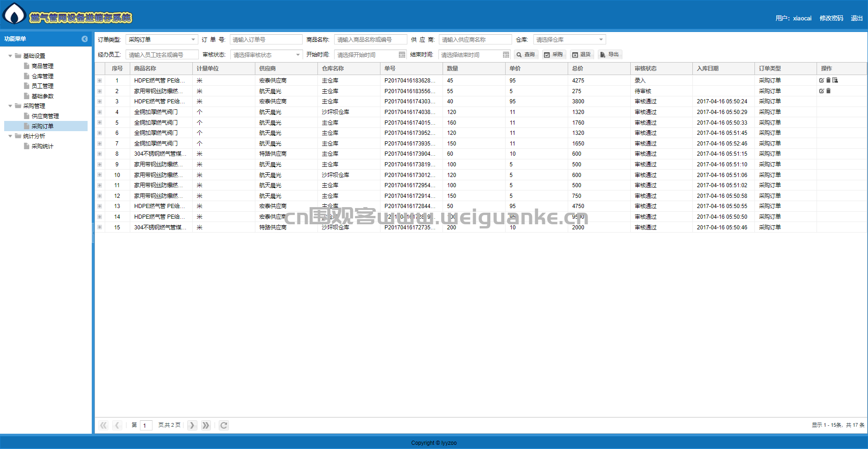Image resolution: width=868 pixels, height=449 pixels.
Task: Click the 导出 export button
Action: pos(609,55)
